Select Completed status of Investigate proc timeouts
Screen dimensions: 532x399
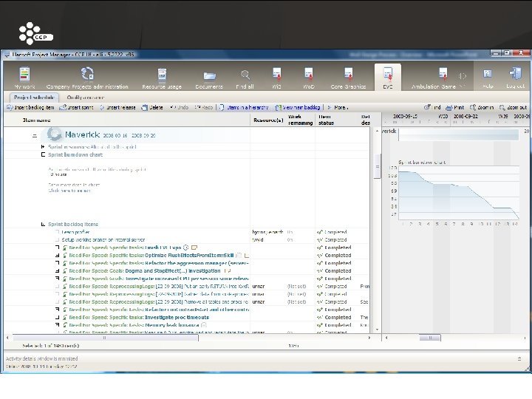tap(334, 318)
